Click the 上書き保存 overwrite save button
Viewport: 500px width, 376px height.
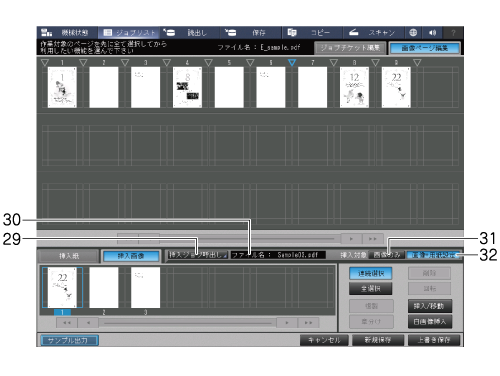[x=434, y=340]
